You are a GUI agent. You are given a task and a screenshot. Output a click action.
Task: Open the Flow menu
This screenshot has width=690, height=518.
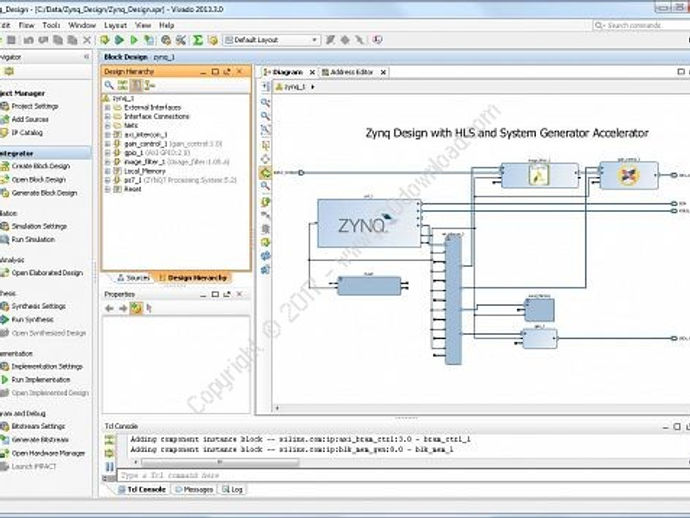click(26, 26)
